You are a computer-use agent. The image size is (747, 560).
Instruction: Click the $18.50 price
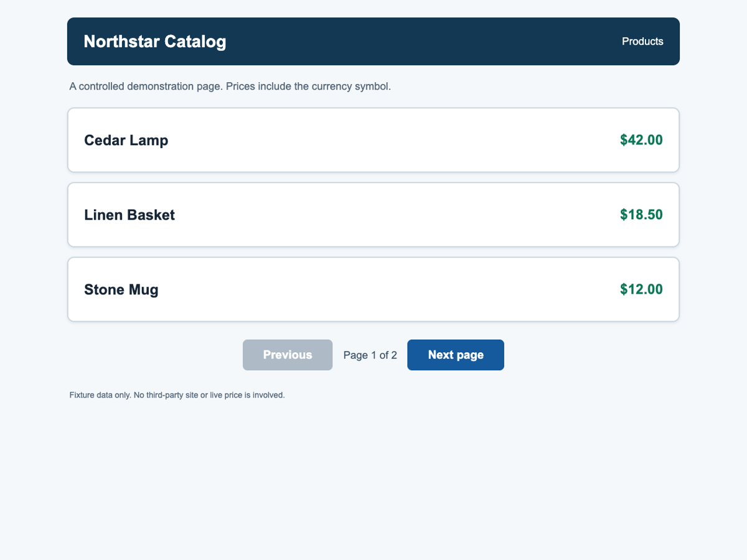(641, 215)
